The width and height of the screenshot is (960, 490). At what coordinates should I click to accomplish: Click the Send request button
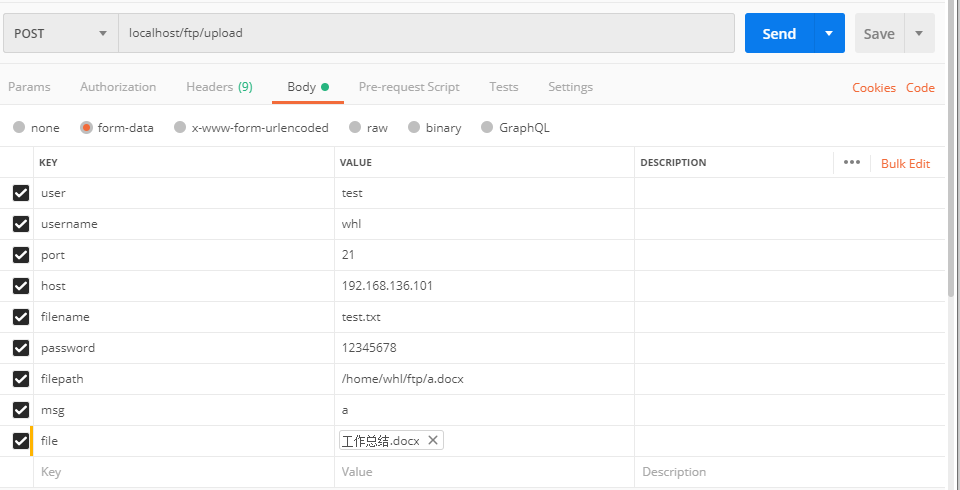click(x=779, y=33)
